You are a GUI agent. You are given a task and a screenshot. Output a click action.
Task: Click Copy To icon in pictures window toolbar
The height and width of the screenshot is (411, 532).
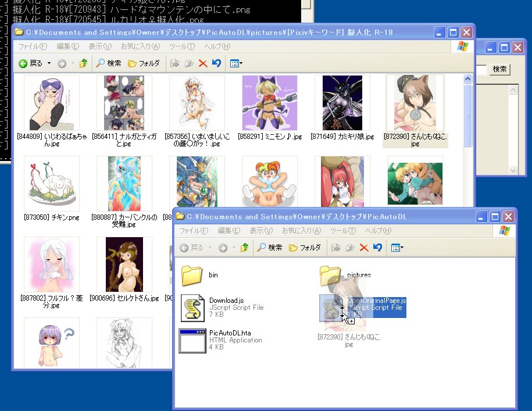(x=189, y=63)
